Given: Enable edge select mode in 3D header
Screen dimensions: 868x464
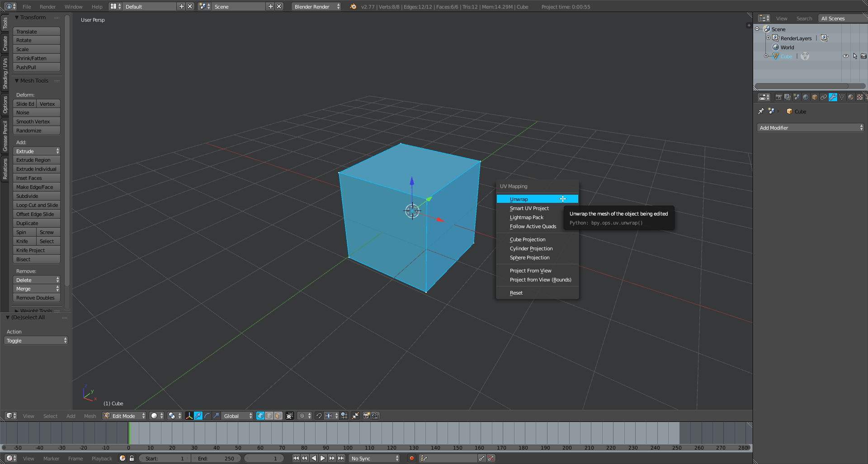Looking at the screenshot, I should pos(269,416).
